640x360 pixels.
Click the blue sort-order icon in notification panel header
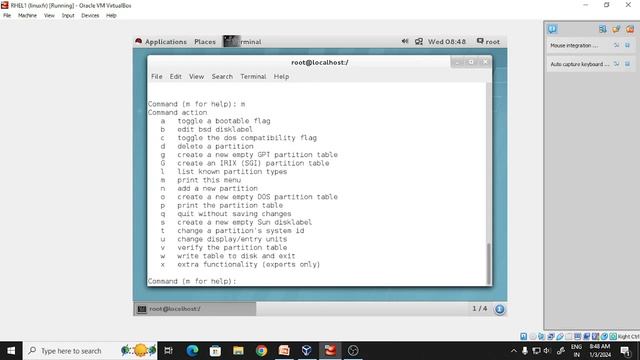point(602,29)
